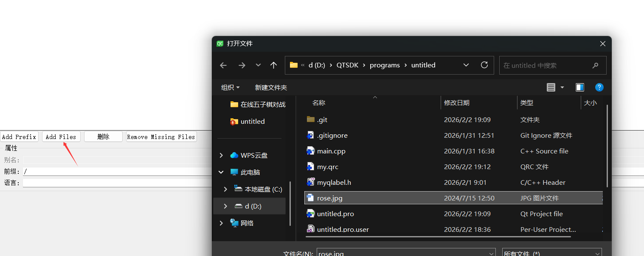Go back with the left arrow button
644x256 pixels.
tap(223, 65)
